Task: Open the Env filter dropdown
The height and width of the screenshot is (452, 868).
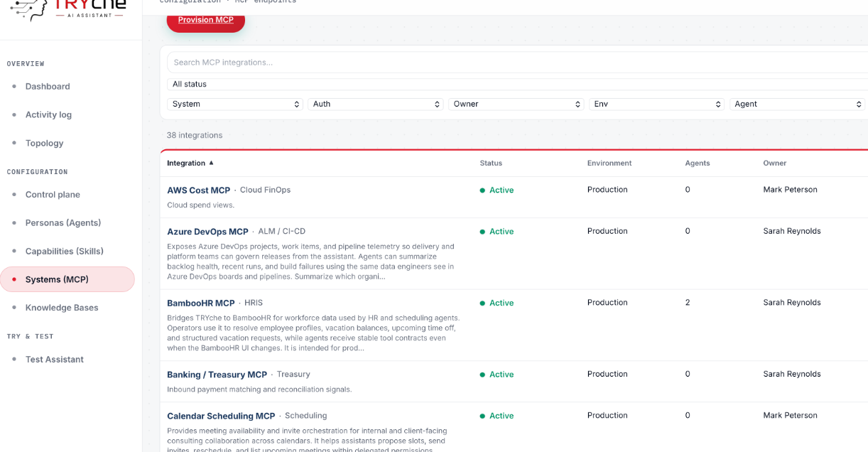Action: [x=657, y=104]
